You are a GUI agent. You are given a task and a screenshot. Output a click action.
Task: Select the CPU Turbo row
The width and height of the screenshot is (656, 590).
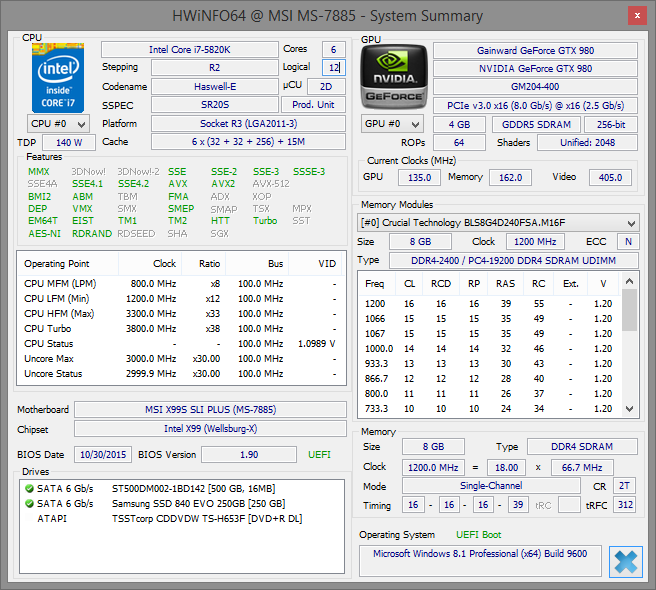(182, 328)
